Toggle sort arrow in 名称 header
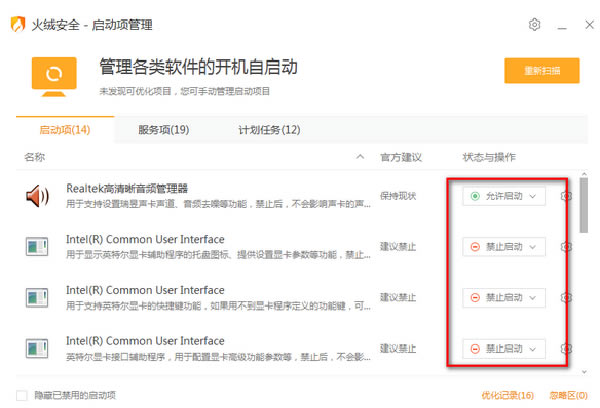Viewport: 600px width, 408px height. [x=360, y=157]
